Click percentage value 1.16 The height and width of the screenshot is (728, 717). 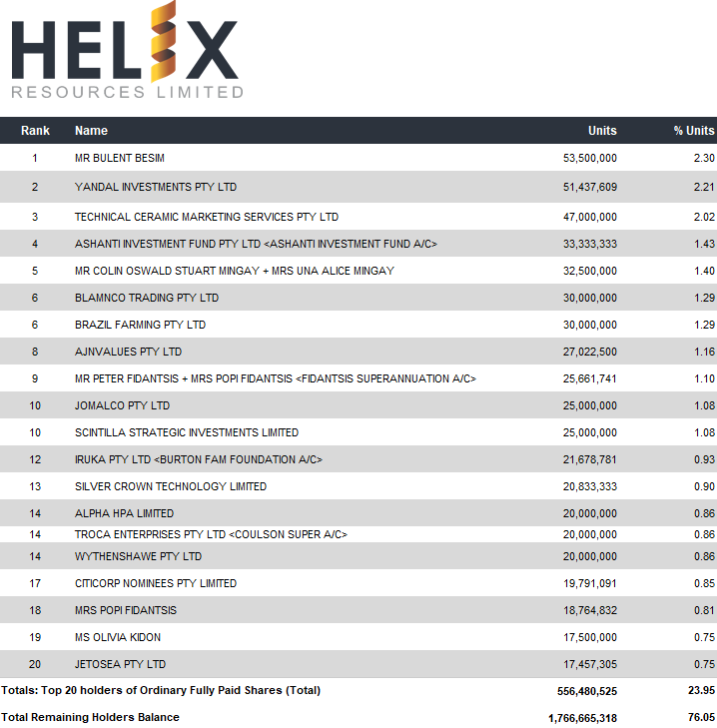click(704, 352)
